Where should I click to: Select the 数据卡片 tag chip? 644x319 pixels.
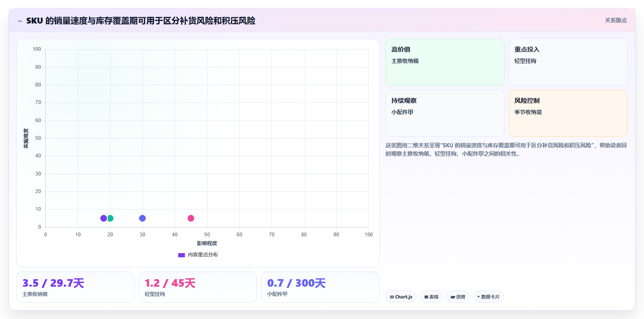coord(488,297)
